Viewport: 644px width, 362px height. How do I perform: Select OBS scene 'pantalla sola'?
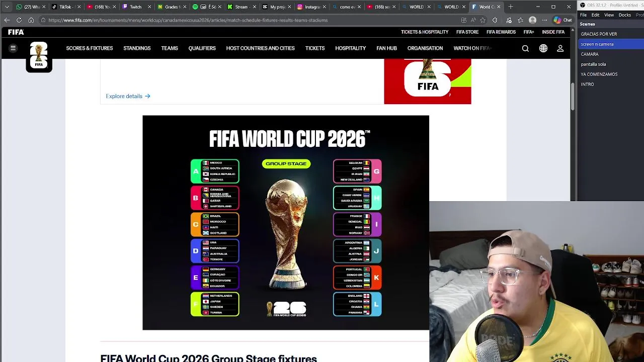tap(611, 64)
